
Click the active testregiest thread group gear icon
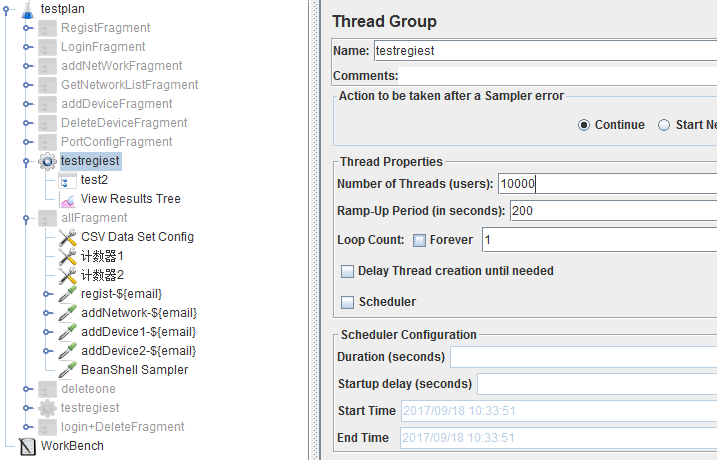point(47,161)
